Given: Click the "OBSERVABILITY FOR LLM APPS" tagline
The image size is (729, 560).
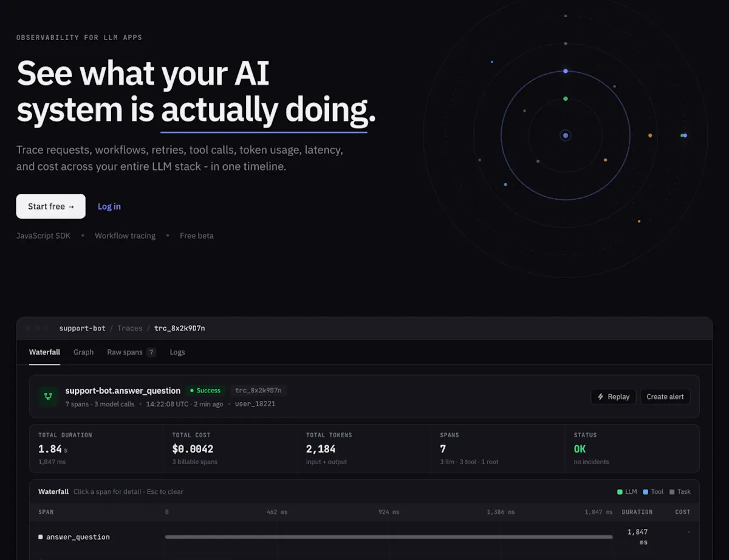Looking at the screenshot, I should (x=79, y=38).
